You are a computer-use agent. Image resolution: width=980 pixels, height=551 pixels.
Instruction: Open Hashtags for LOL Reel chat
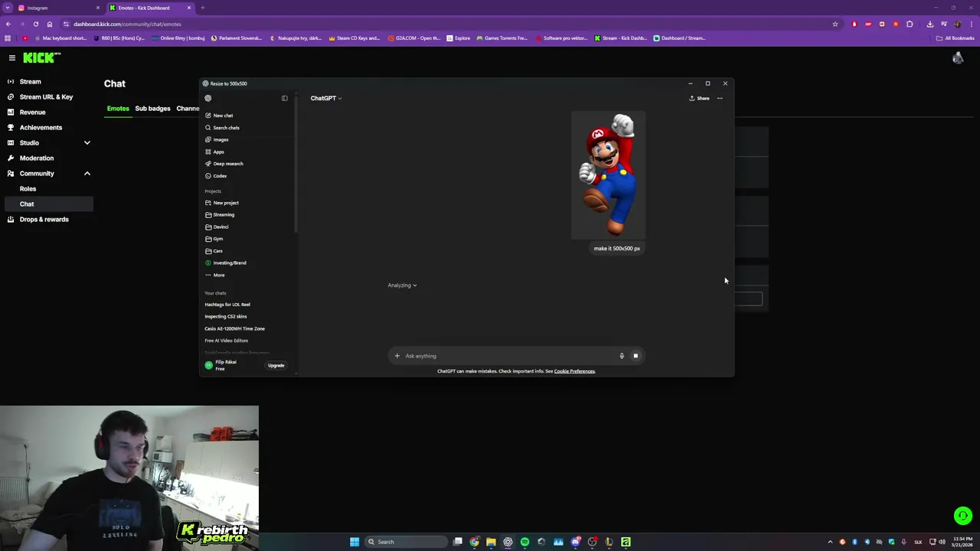point(227,305)
